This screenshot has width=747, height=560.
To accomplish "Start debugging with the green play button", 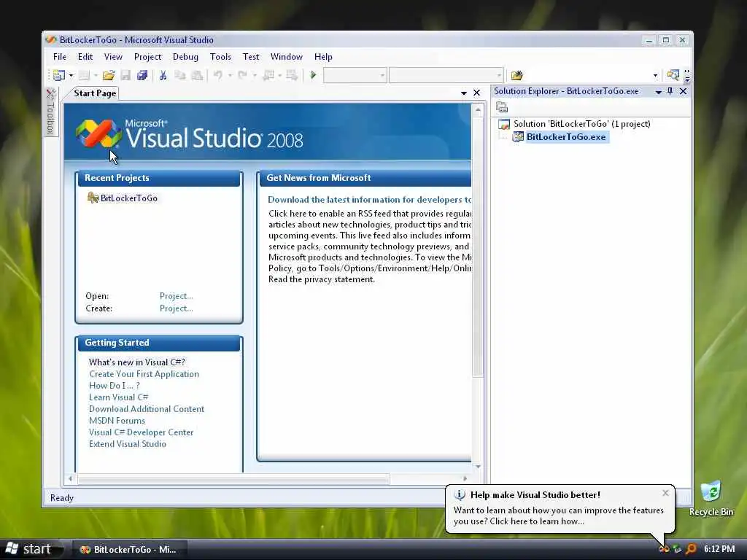I will pyautogui.click(x=314, y=75).
